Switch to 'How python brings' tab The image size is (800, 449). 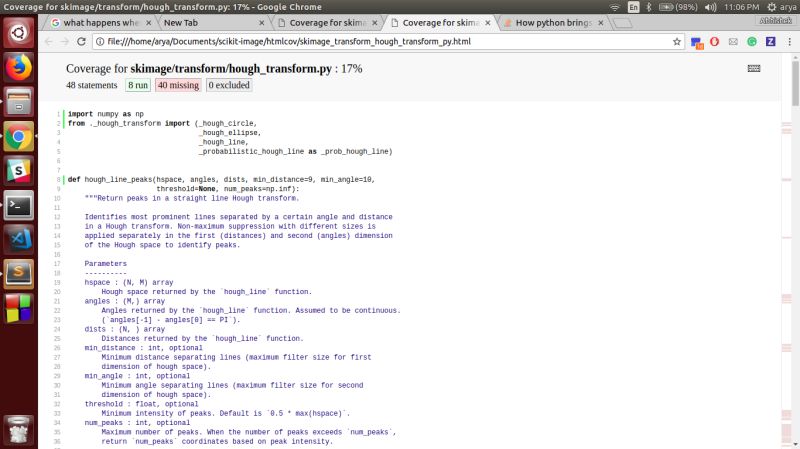(553, 23)
